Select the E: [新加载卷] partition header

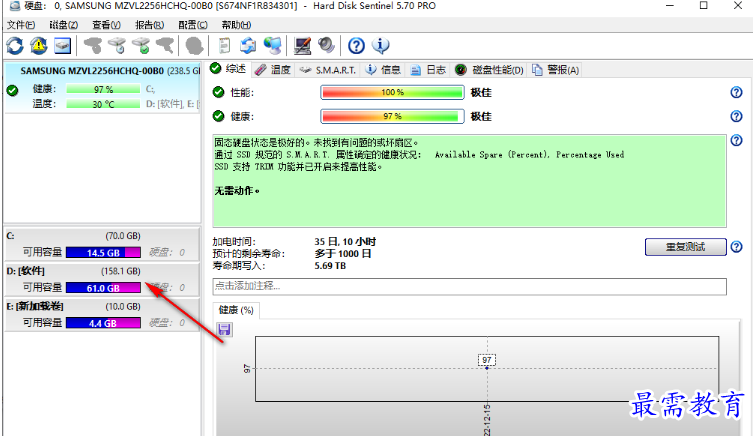[x=73, y=306]
